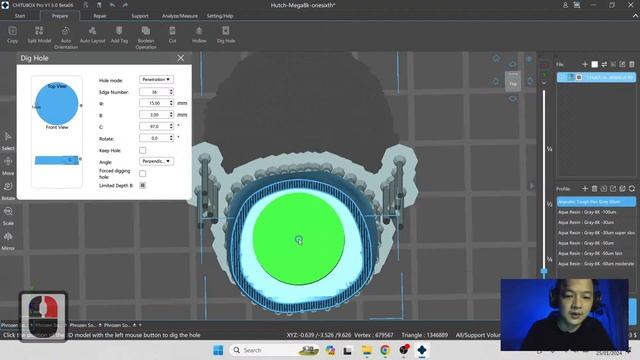This screenshot has height=360, width=640.
Task: Click the green hole preview circle on model
Action: pyautogui.click(x=298, y=239)
